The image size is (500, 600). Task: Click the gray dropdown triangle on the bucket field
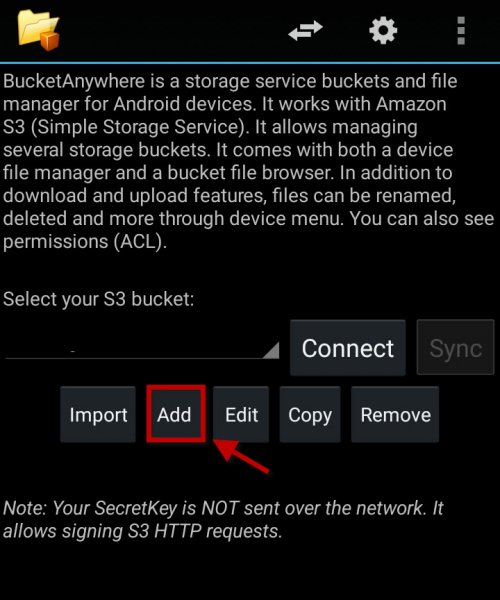point(272,351)
